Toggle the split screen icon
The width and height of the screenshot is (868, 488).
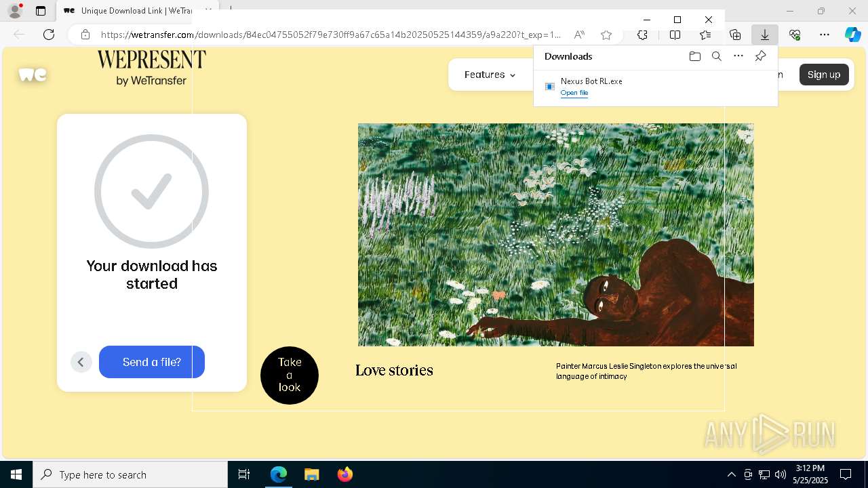coord(675,35)
